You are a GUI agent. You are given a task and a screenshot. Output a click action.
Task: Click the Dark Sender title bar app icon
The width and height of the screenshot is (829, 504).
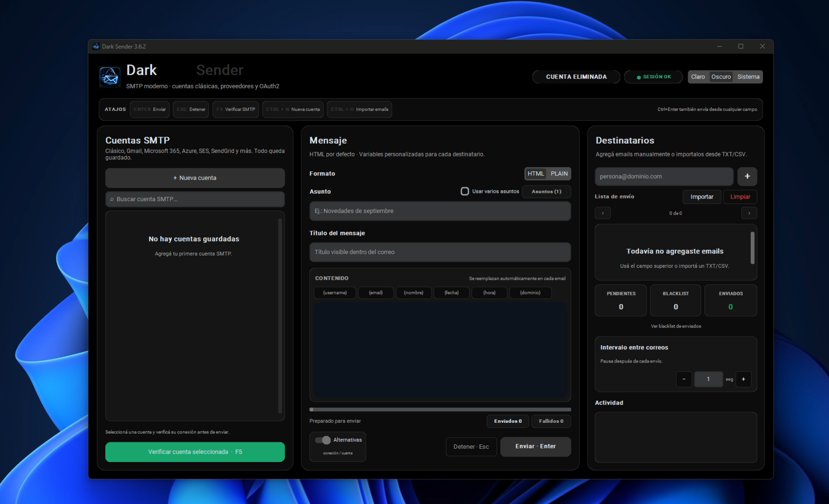click(96, 46)
